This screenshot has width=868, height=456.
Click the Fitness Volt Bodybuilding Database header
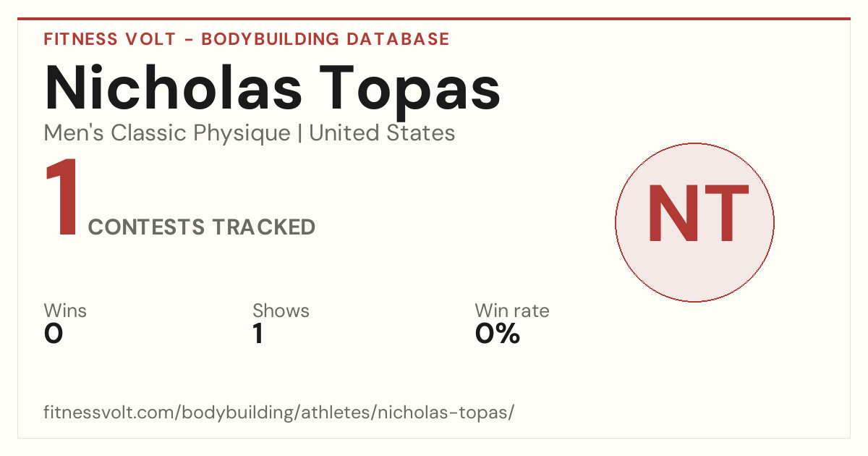(247, 39)
